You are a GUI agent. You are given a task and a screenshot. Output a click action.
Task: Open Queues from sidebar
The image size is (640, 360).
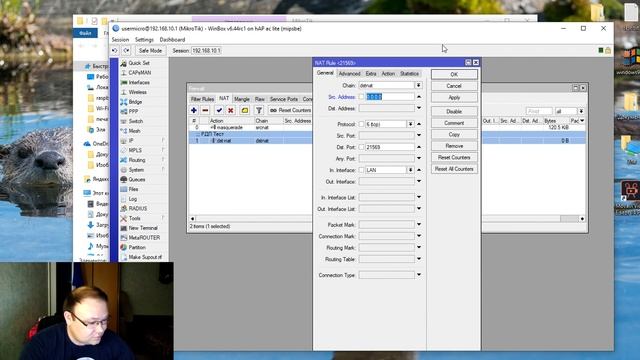pyautogui.click(x=137, y=180)
